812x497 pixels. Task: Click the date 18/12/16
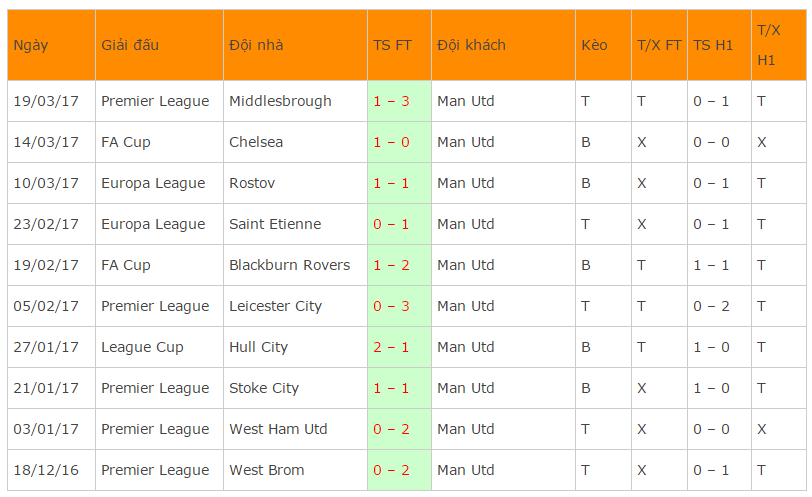(x=46, y=470)
